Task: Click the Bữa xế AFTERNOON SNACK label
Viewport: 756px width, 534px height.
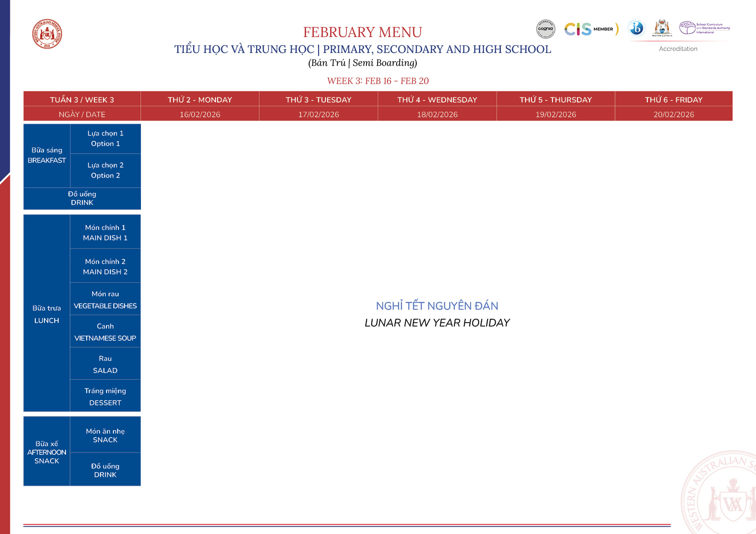Action: tap(47, 452)
